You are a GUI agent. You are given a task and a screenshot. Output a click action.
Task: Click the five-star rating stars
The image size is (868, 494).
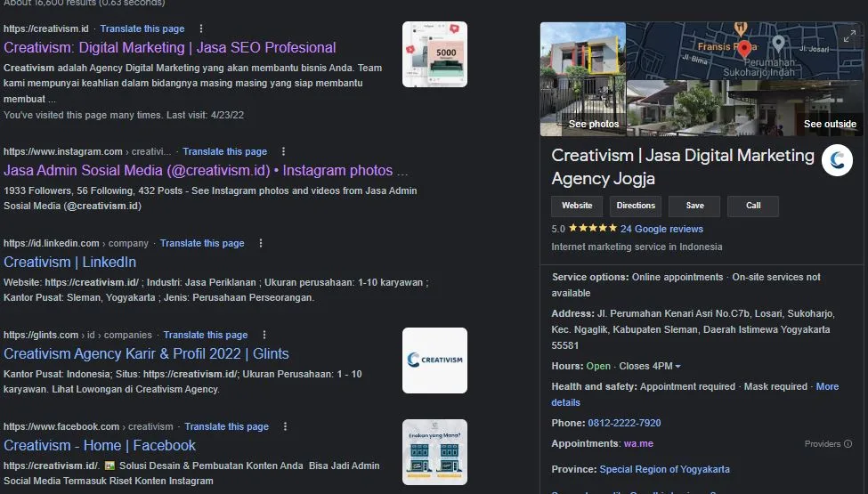tap(592, 228)
